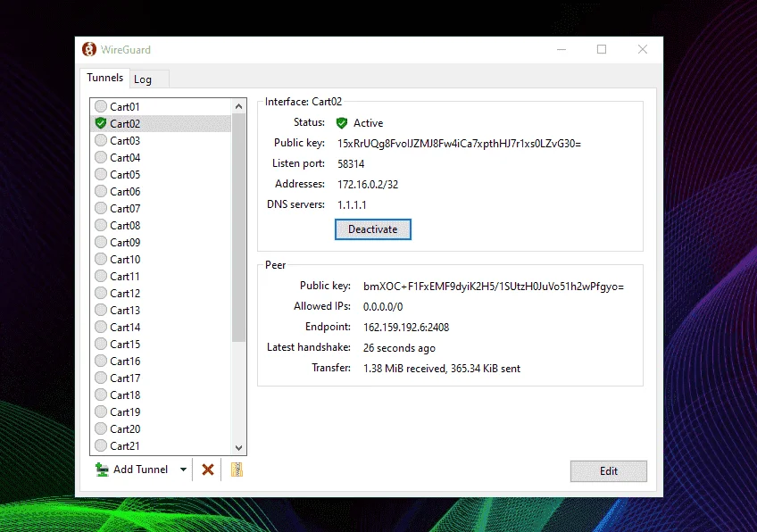Click the tunnel list scrollbar thumb
The height and width of the screenshot is (532, 757).
238,228
